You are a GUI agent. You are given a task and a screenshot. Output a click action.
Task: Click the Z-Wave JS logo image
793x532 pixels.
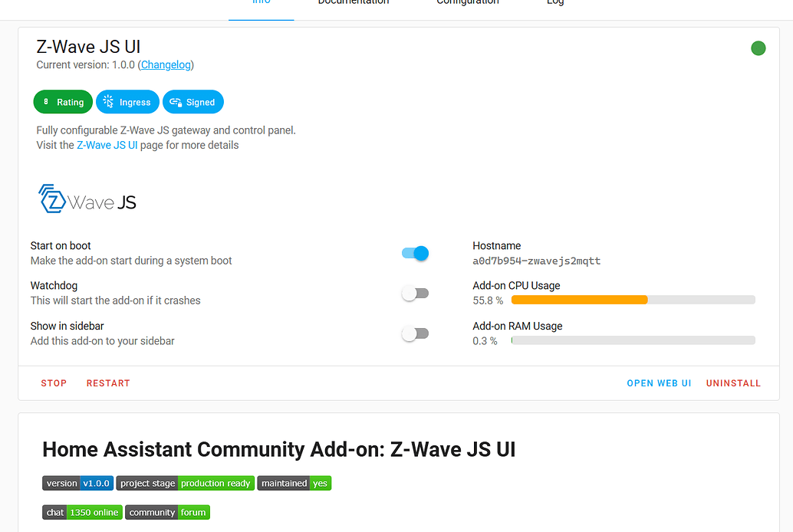(87, 199)
